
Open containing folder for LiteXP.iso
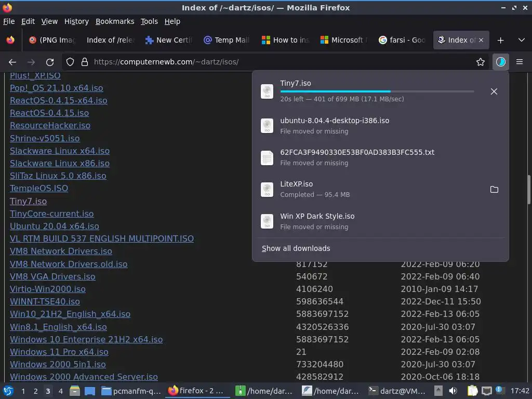pos(495,189)
